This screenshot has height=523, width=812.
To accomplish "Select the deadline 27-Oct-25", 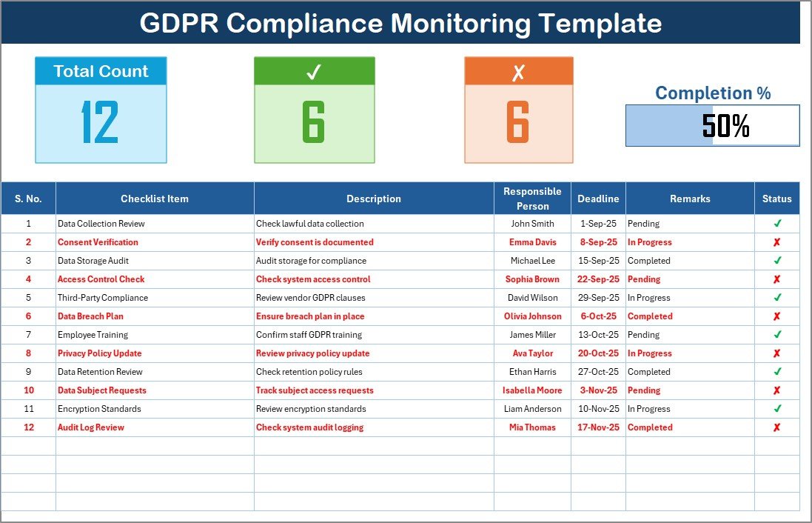I will pos(598,372).
